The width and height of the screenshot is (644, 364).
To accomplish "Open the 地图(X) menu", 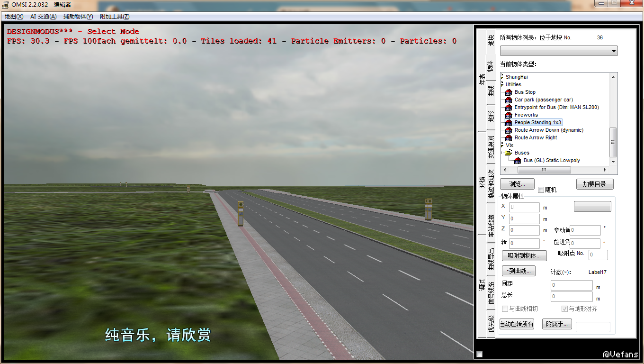I will click(14, 17).
